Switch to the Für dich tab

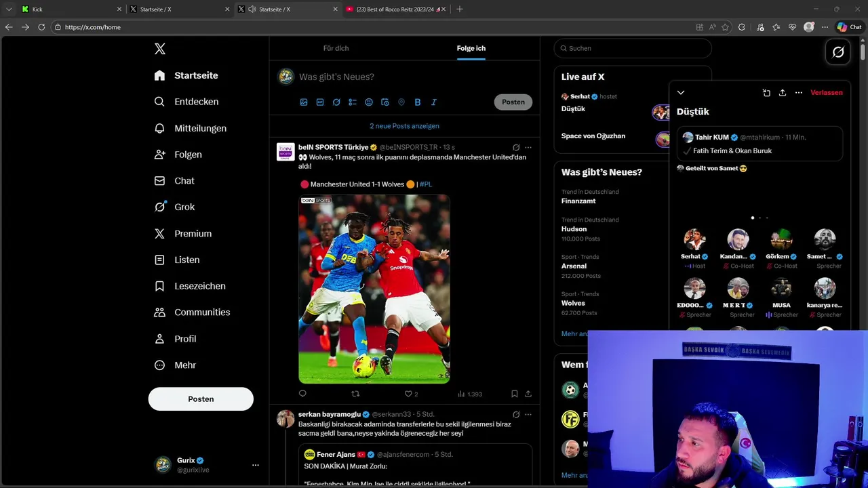pyautogui.click(x=336, y=48)
